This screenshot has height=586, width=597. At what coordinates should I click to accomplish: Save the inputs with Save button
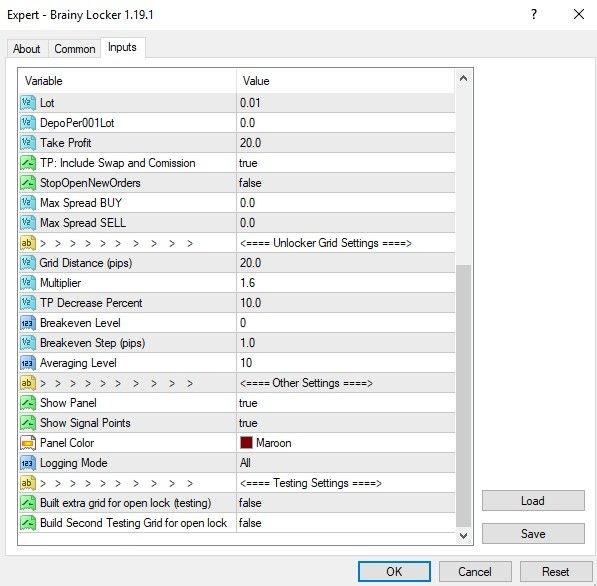tap(533, 533)
